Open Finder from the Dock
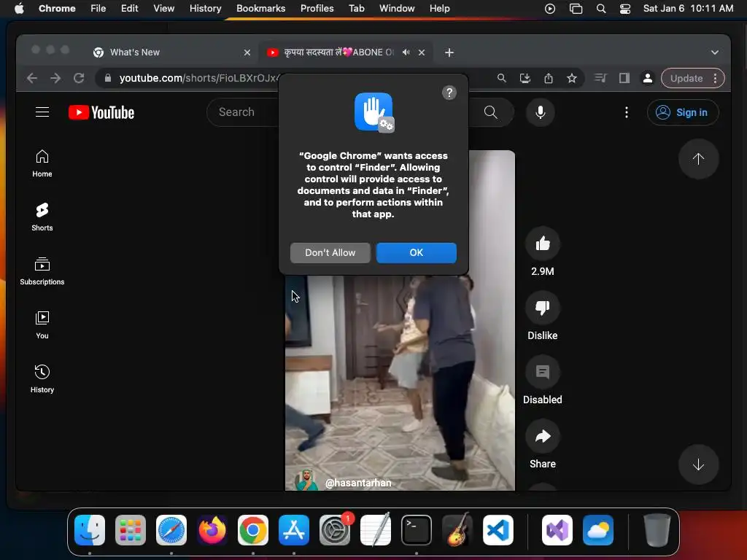The image size is (747, 560). (90, 530)
